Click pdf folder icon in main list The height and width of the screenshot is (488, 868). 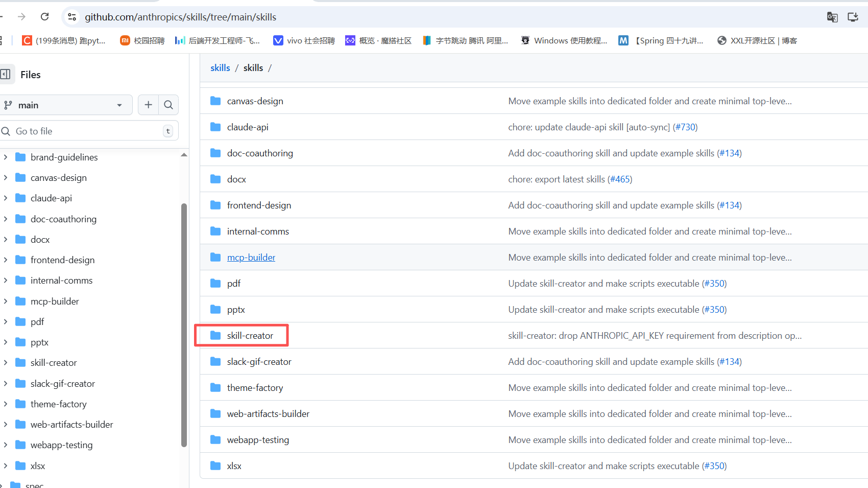point(215,283)
